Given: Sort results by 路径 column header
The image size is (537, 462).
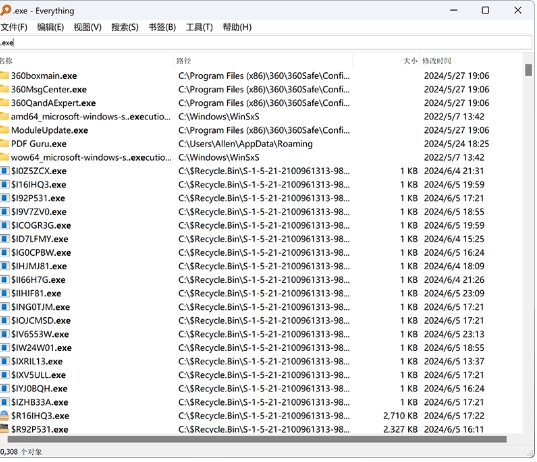Looking at the screenshot, I should click(x=184, y=61).
